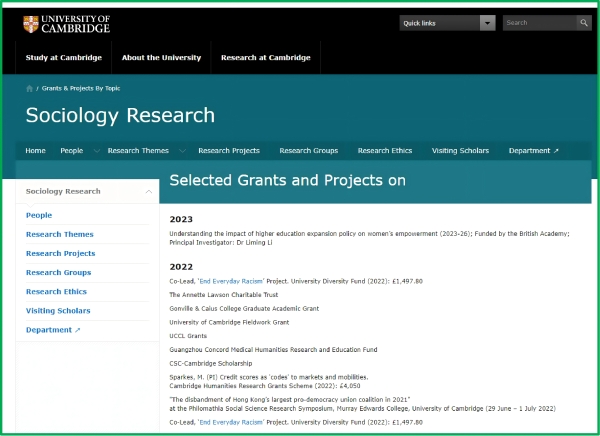600x436 pixels.
Task: Open Research Groups in top navigation bar
Action: click(309, 151)
